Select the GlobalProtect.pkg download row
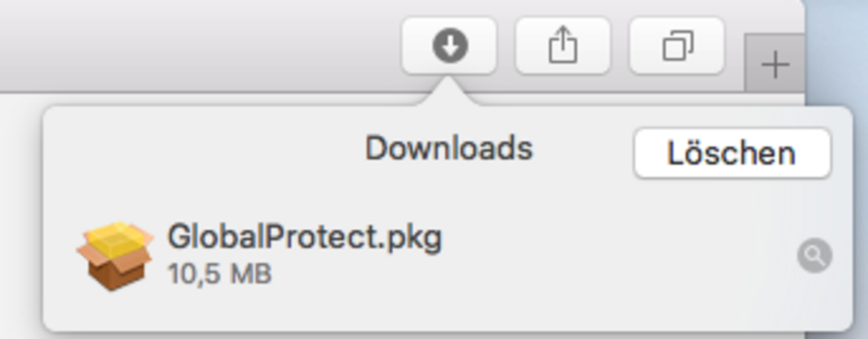The width and height of the screenshot is (868, 339). click(x=447, y=255)
